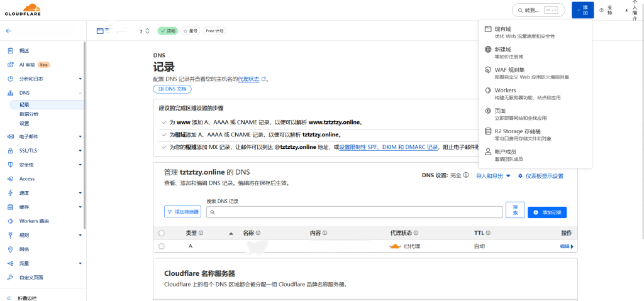Expand 缓存 sidebar section

click(x=80, y=207)
